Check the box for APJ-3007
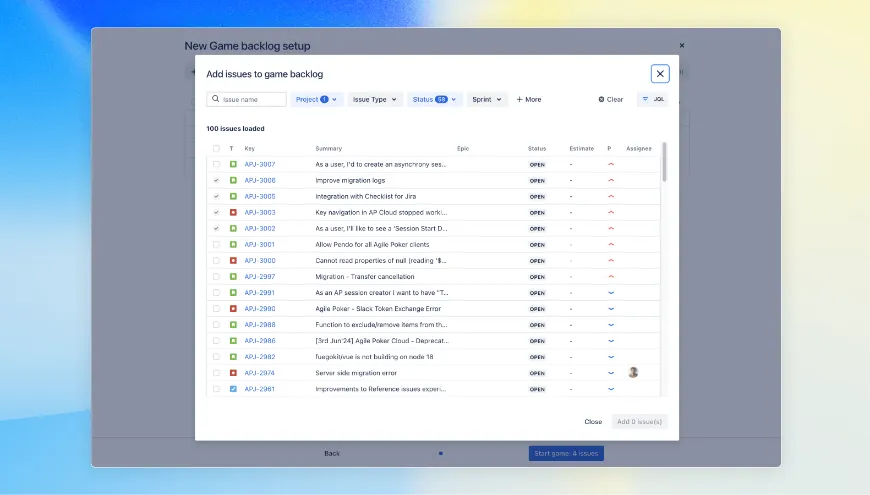The width and height of the screenshot is (870, 495). click(x=216, y=164)
